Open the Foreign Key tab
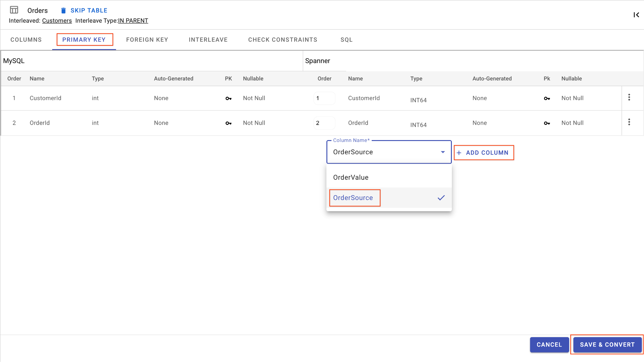 (147, 40)
